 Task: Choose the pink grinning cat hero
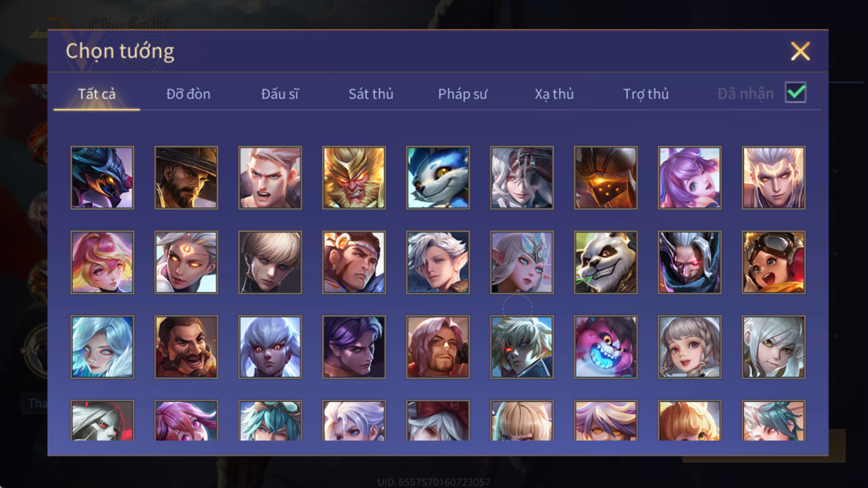(x=605, y=347)
